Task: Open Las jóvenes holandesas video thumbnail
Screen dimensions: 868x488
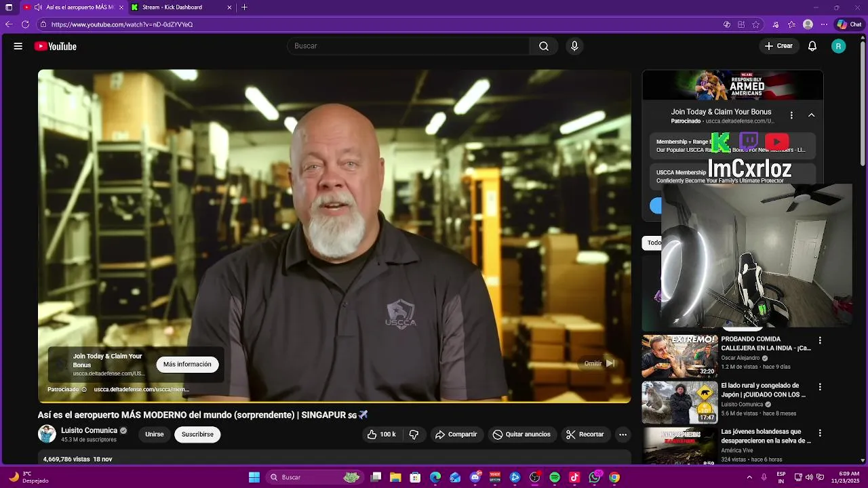Action: pos(679,446)
